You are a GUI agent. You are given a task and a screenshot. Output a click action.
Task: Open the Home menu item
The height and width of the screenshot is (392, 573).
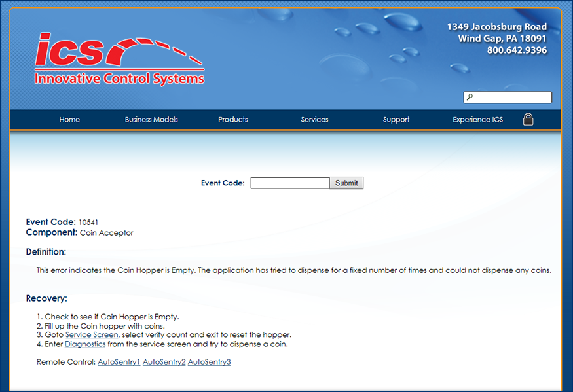point(69,120)
